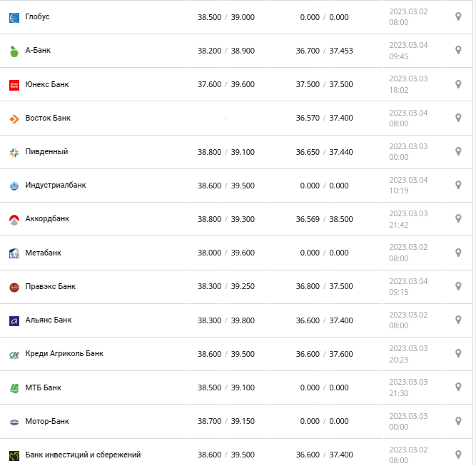Open the map pin for Метабанк

[x=458, y=253]
